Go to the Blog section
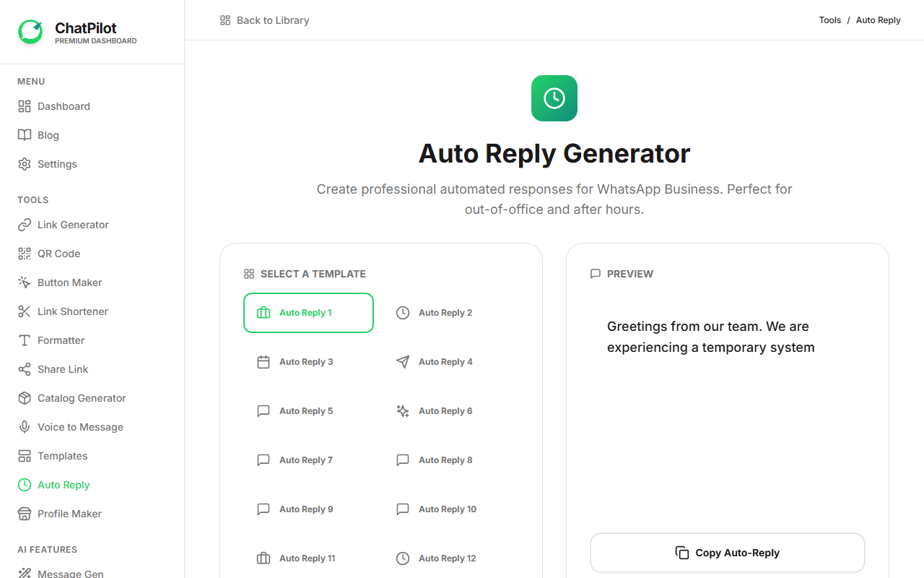 tap(48, 135)
